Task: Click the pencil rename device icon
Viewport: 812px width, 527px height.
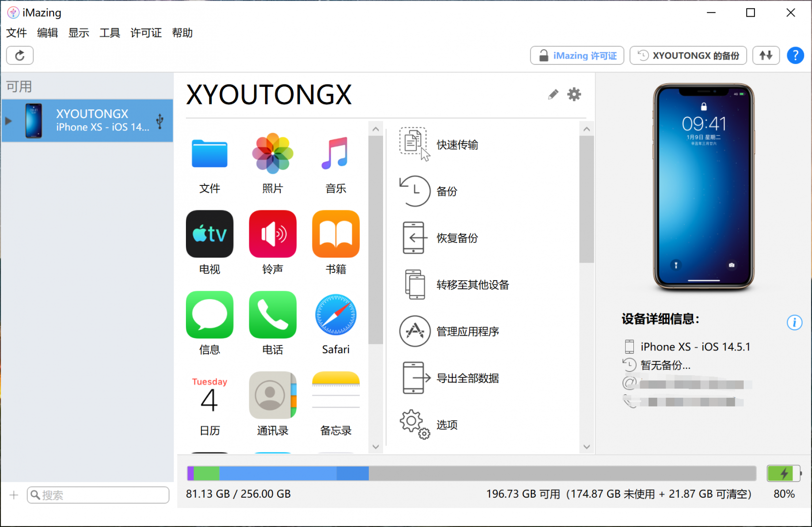Action: pyautogui.click(x=553, y=94)
